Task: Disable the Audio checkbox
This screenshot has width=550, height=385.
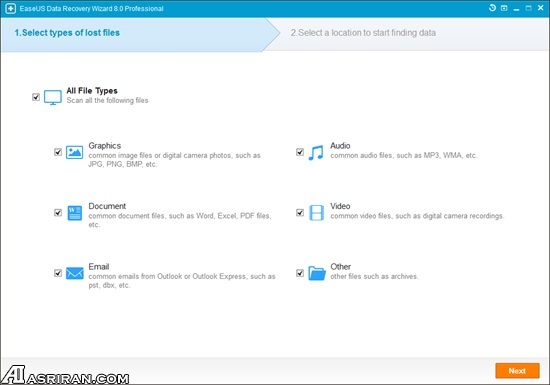Action: [300, 152]
